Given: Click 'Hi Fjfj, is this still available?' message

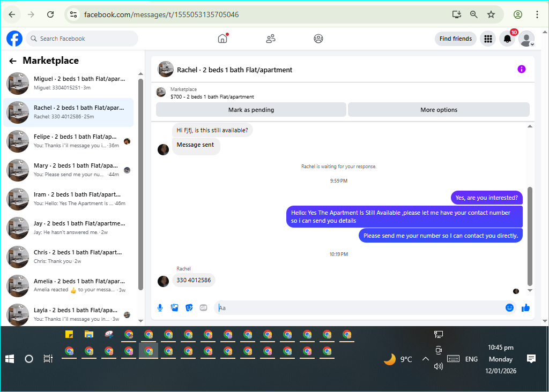Looking at the screenshot, I should [212, 130].
